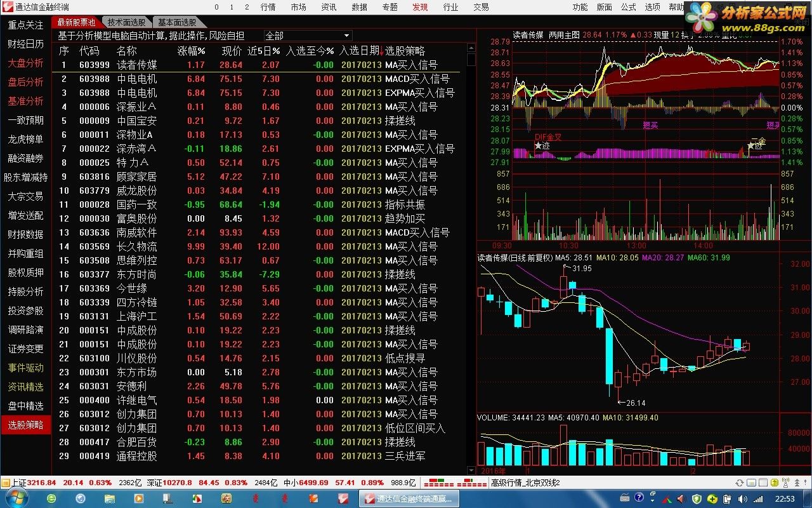Click stock code 603636
Image resolution: width=812 pixels, height=508 pixels.
(x=94, y=232)
